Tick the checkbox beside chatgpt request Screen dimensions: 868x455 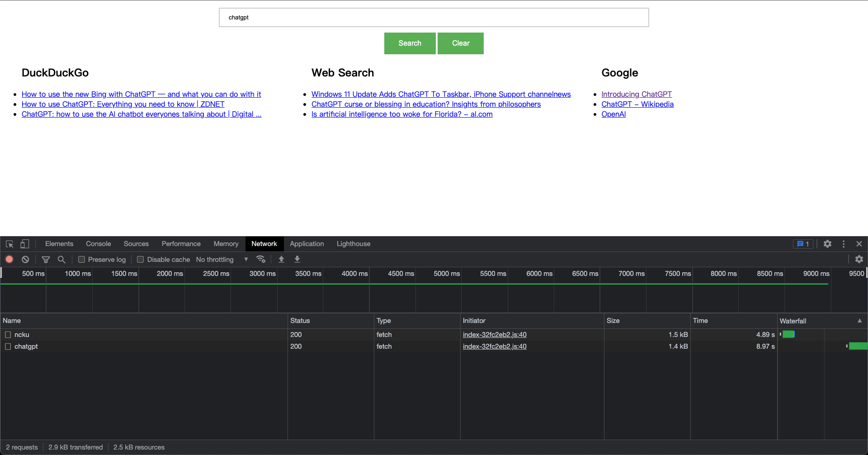[8, 346]
